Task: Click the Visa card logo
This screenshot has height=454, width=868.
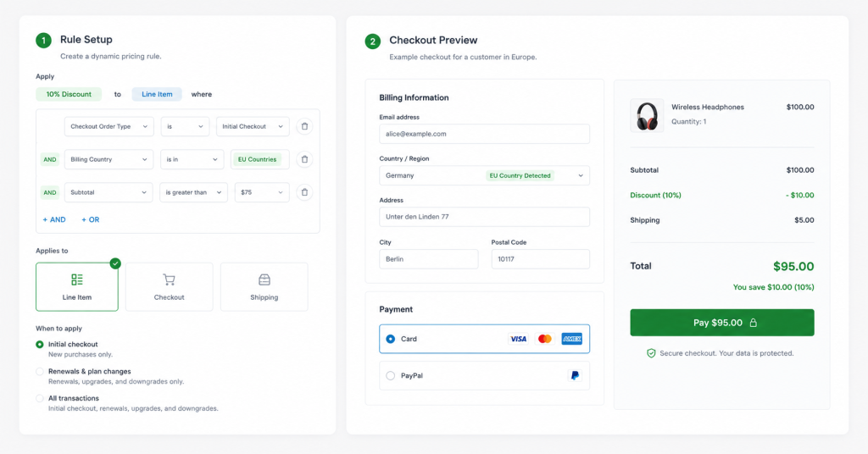Action: 518,339
